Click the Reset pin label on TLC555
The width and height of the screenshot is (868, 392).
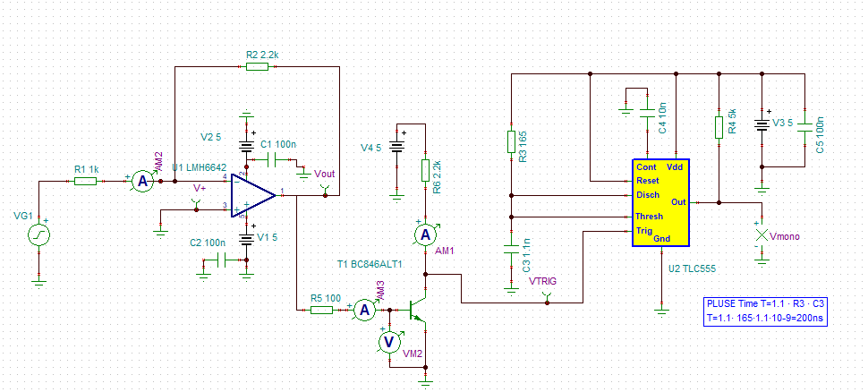pos(648,181)
